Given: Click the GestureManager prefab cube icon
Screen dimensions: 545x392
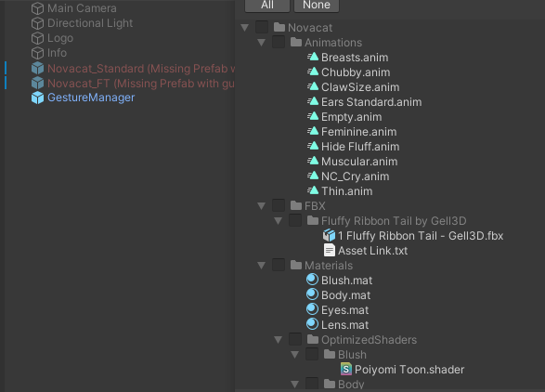Looking at the screenshot, I should pyautogui.click(x=37, y=98).
